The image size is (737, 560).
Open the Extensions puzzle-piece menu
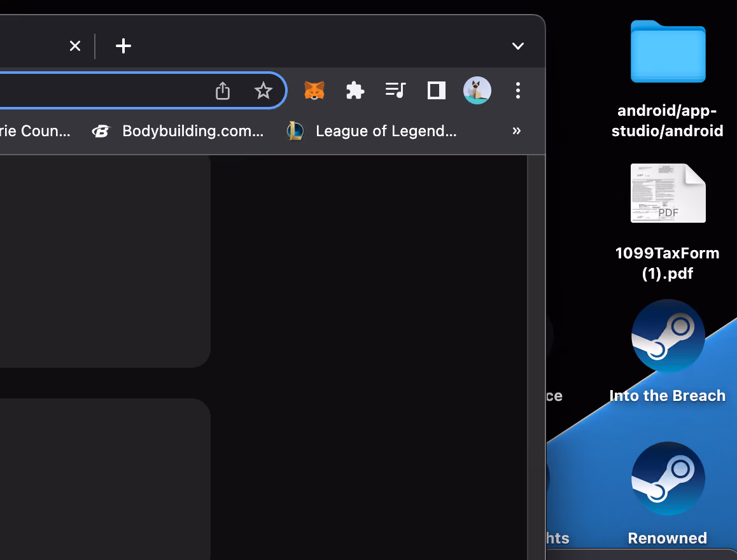[355, 90]
